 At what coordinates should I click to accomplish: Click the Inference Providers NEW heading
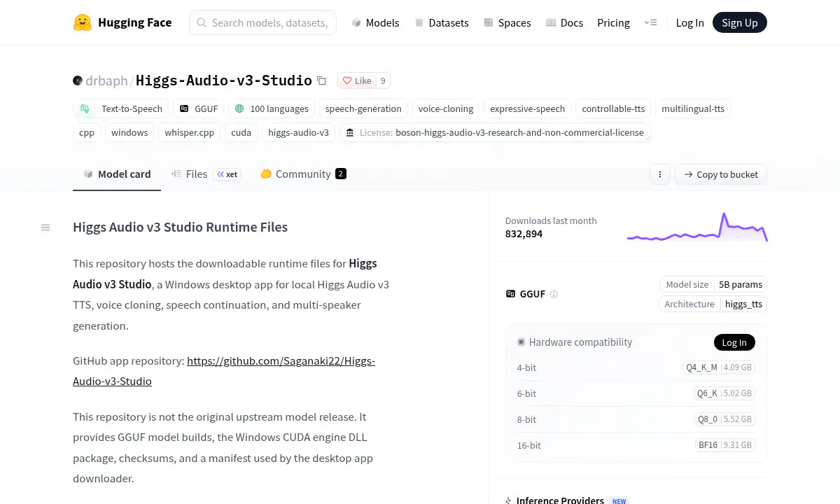pos(567,500)
